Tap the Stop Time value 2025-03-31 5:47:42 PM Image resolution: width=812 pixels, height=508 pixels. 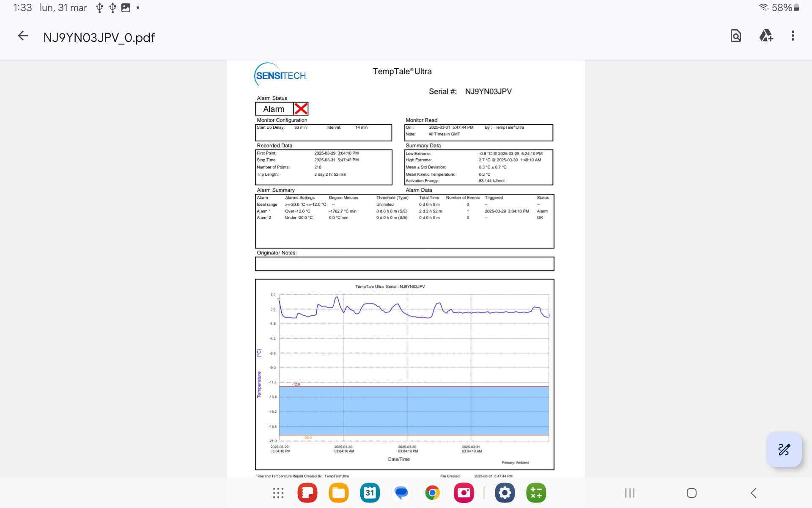tap(336, 160)
